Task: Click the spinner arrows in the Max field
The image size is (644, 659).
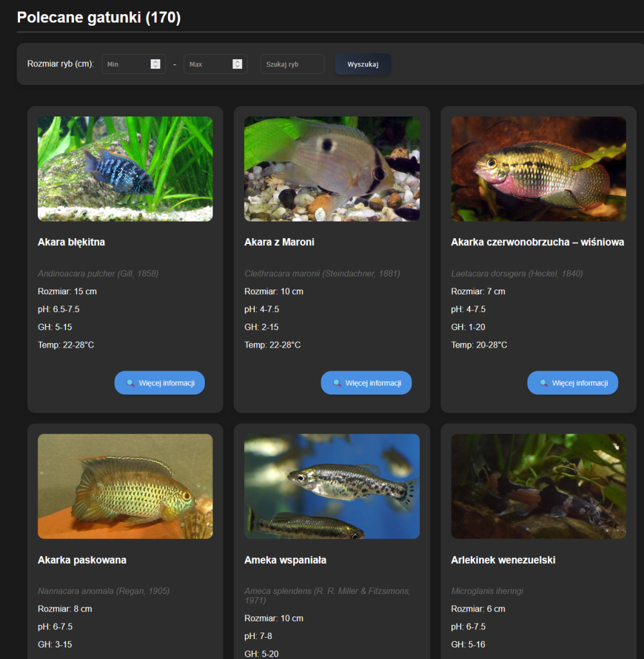Action: pos(237,64)
